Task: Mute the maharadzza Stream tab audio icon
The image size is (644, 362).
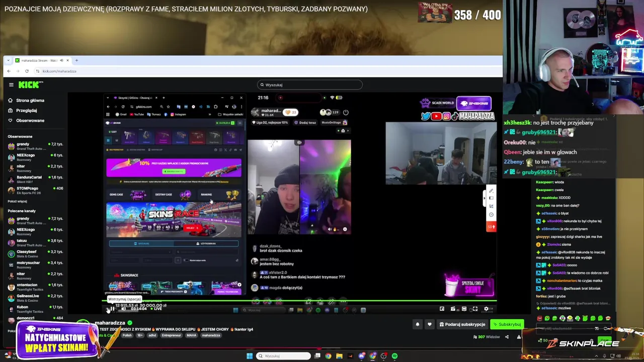Action: pos(61,60)
